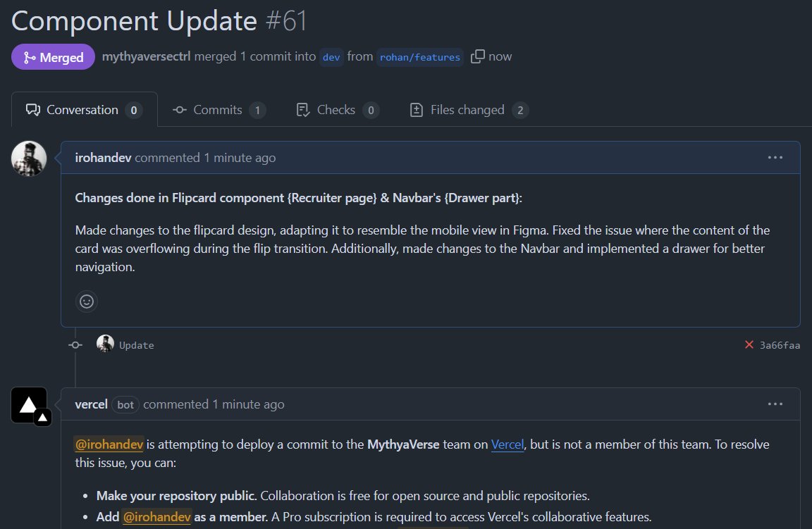Click the bold 'Make your repository public.' text

point(177,496)
